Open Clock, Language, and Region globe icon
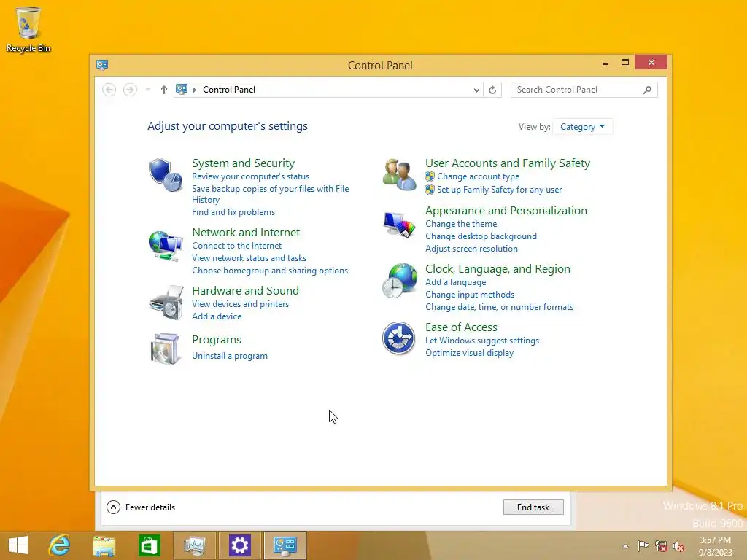This screenshot has width=747, height=560. 399,281
